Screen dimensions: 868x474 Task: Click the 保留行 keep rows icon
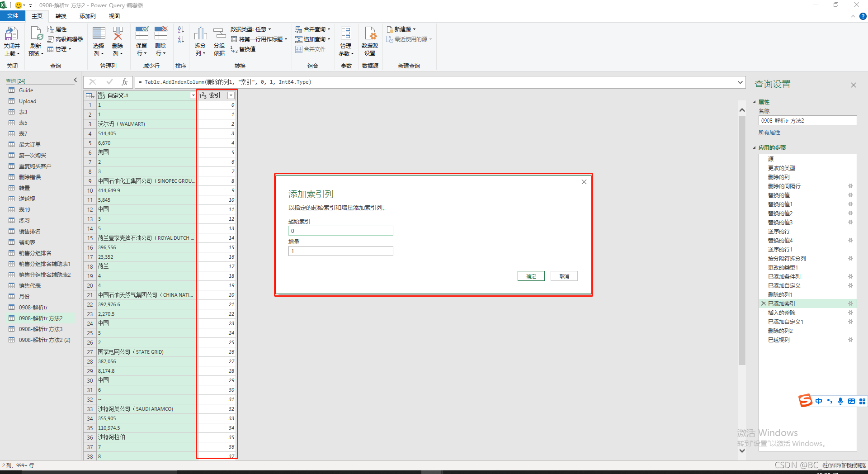click(x=142, y=33)
